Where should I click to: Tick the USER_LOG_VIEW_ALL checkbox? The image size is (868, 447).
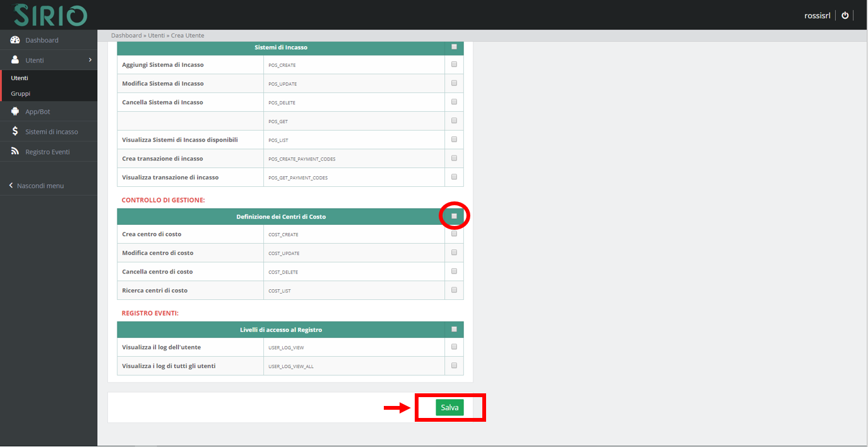(x=454, y=366)
